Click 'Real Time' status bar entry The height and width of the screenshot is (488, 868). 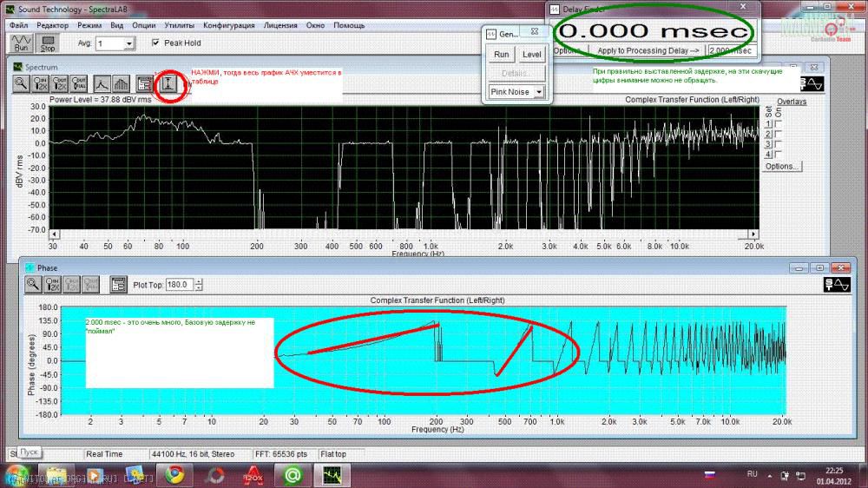pos(104,453)
